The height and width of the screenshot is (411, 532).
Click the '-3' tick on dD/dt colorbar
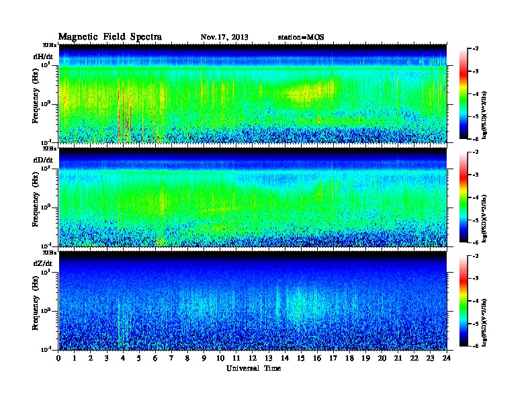(476, 175)
